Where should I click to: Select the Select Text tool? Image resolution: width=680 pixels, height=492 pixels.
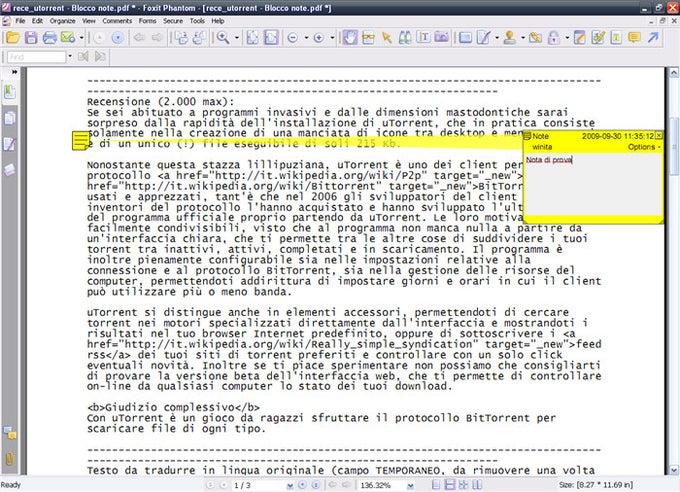point(424,38)
